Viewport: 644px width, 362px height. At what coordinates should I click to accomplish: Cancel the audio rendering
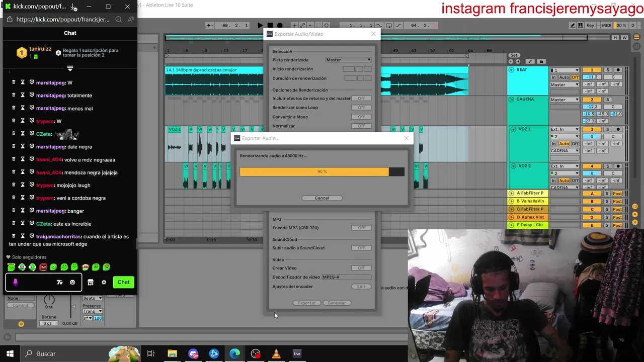322,198
